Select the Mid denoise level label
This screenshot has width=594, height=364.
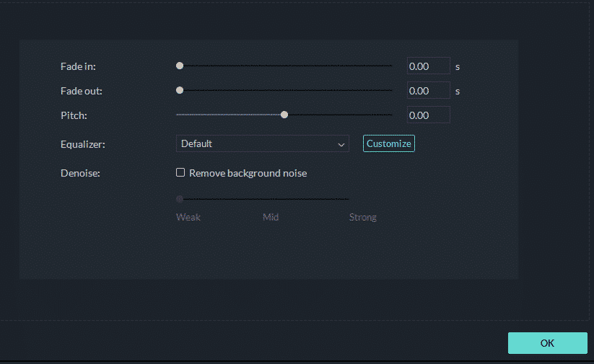pos(271,217)
